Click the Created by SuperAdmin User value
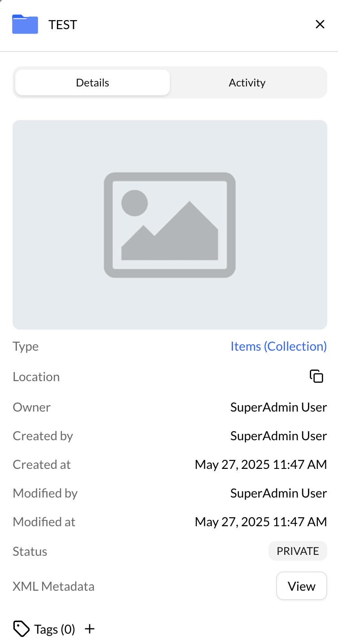Viewport: 338px width, 644px height. point(278,436)
